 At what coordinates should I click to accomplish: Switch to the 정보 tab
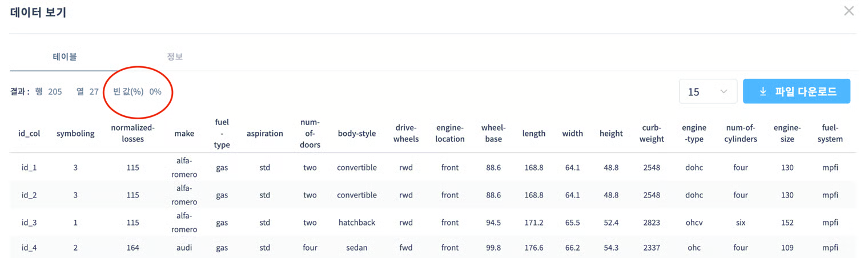pyautogui.click(x=175, y=57)
